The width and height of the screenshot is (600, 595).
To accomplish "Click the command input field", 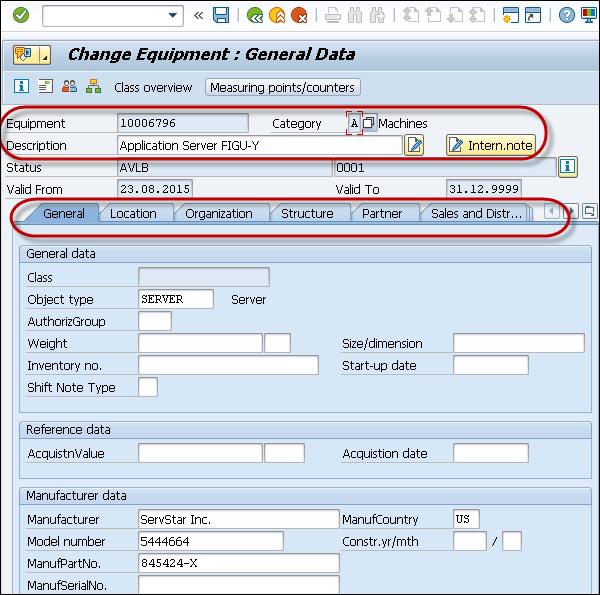I will click(112, 16).
